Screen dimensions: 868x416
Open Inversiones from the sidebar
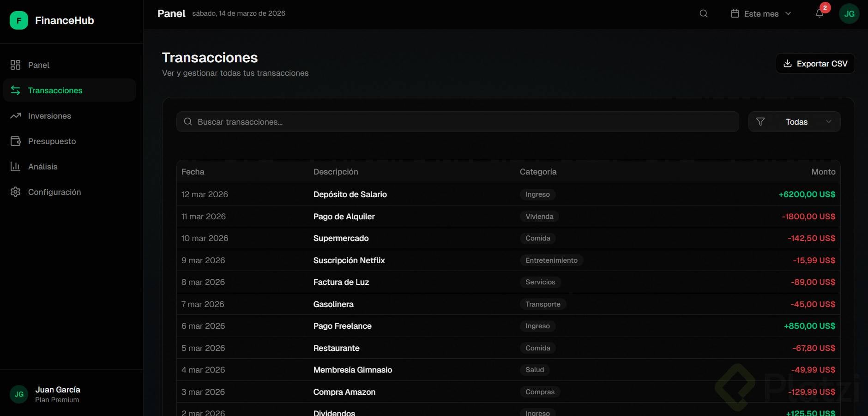pyautogui.click(x=70, y=116)
